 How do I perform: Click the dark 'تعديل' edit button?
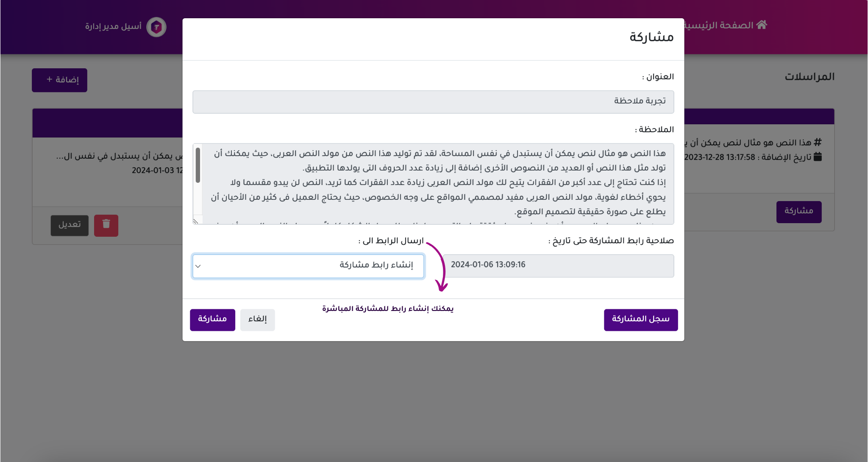[x=70, y=225]
